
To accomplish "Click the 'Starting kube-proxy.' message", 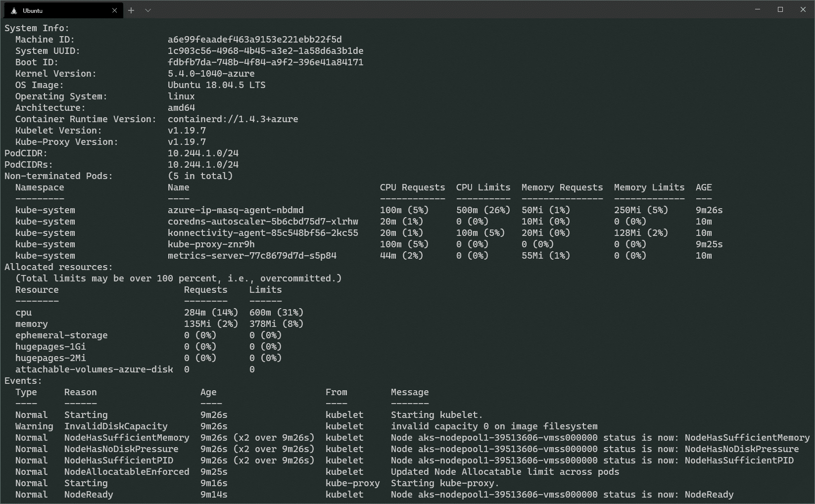I will [445, 483].
